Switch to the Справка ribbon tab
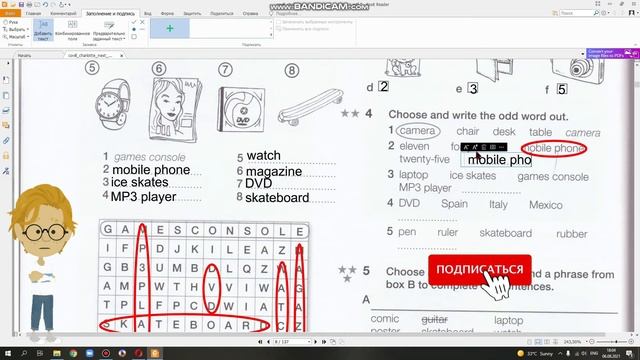Image resolution: width=640 pixels, height=360 pixels. [x=251, y=13]
